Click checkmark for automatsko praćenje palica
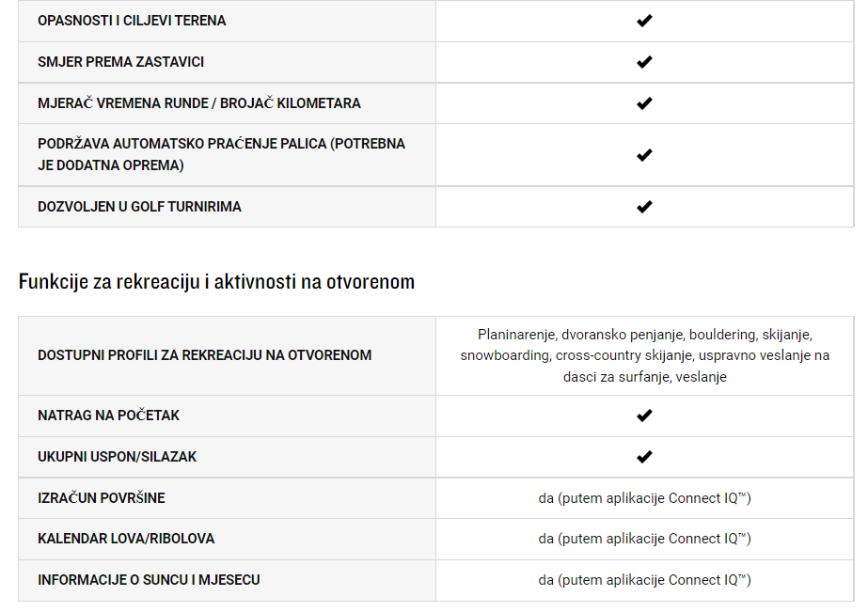Viewport: 868px width, 612px height. [x=644, y=155]
